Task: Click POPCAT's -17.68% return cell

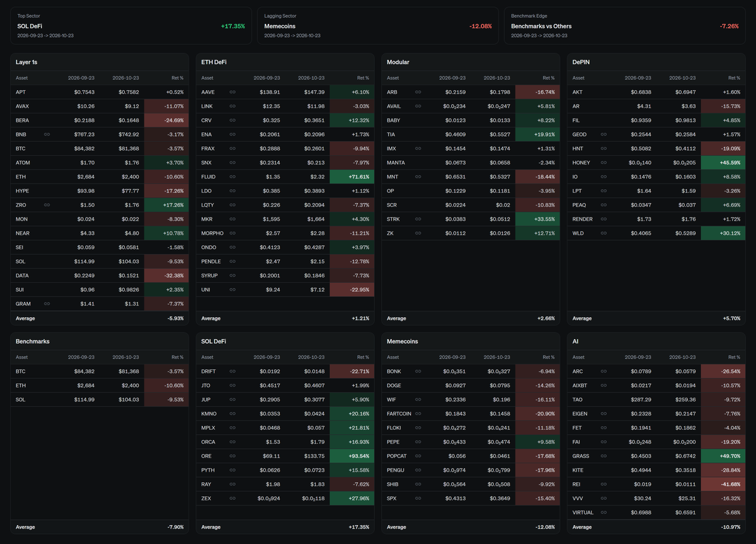Action: click(537, 456)
